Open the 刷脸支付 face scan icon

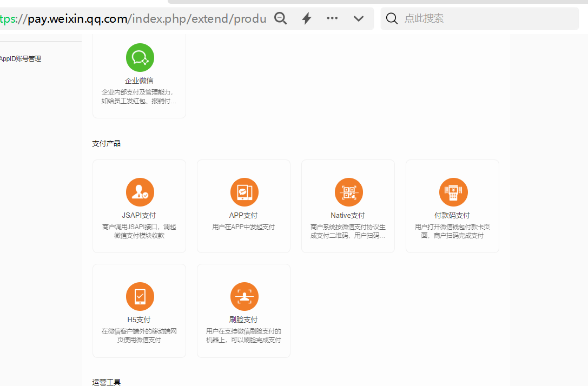pos(244,296)
